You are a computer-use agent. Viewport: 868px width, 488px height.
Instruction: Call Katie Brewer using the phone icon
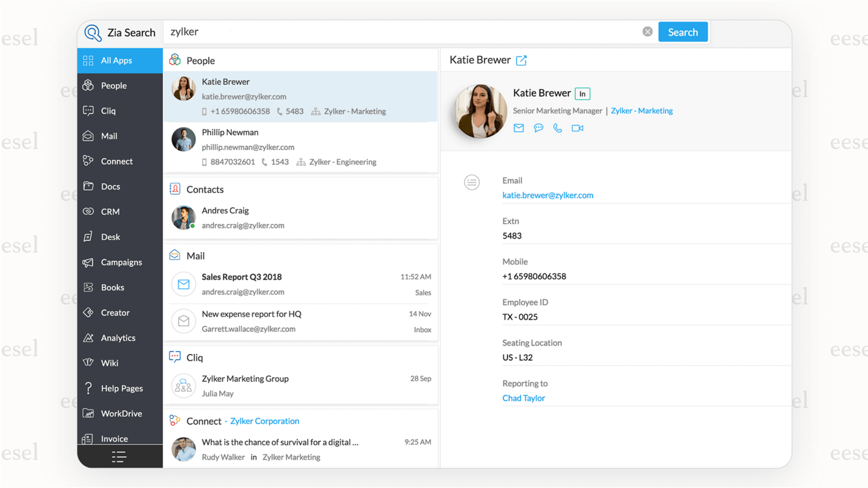coord(557,128)
